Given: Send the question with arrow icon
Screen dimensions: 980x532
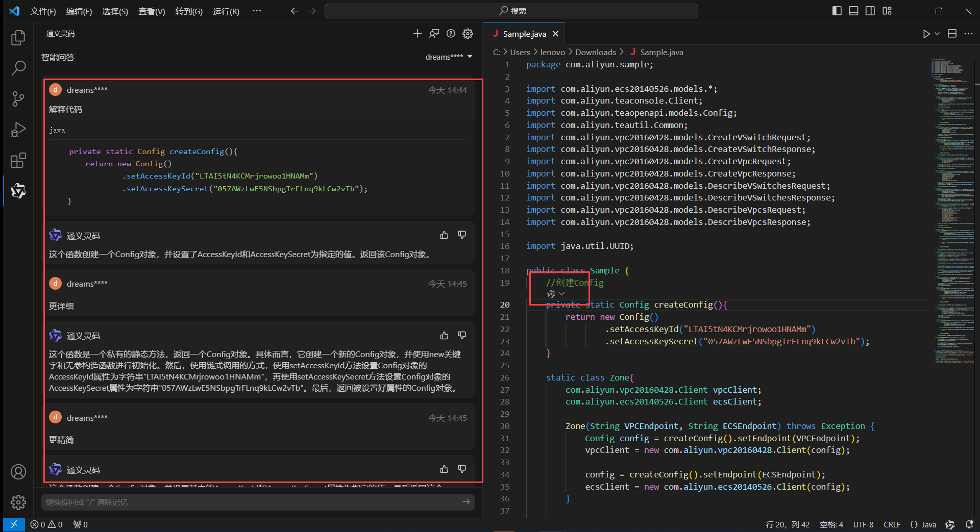Looking at the screenshot, I should [x=466, y=502].
